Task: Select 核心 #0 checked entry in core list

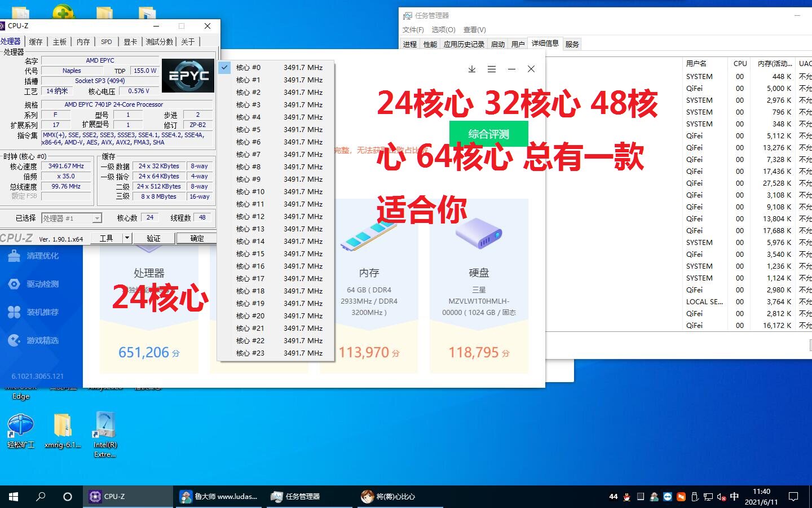Action: tap(276, 68)
